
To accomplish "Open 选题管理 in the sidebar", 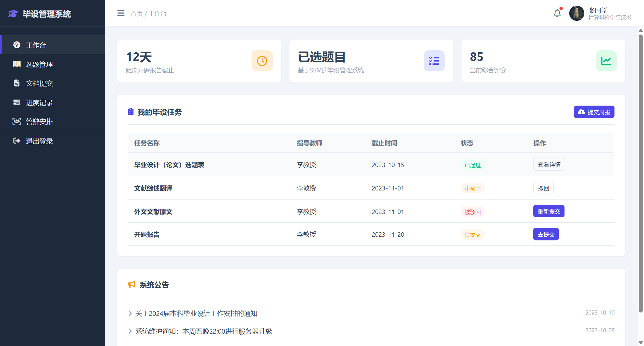I will [x=39, y=64].
